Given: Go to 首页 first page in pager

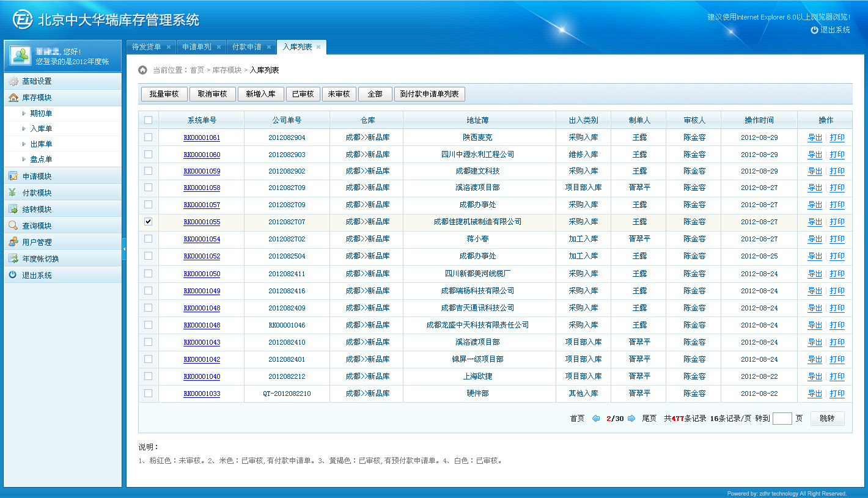Looking at the screenshot, I should click(577, 419).
